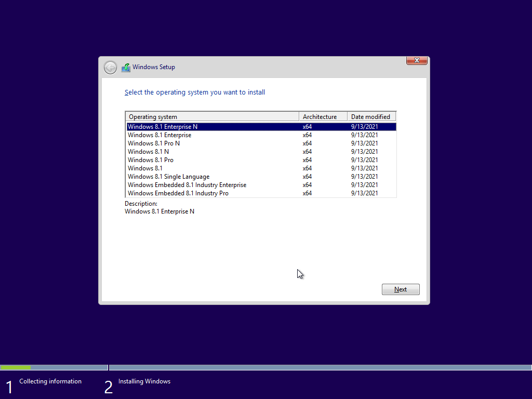Click the description text Windows 8.1 Enterprise N
This screenshot has height=399, width=532.
pyautogui.click(x=159, y=211)
